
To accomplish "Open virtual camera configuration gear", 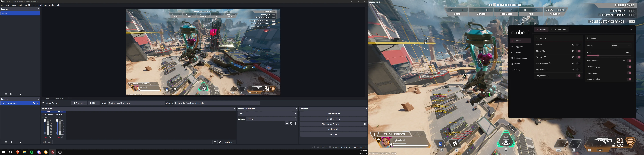I will (365, 124).
